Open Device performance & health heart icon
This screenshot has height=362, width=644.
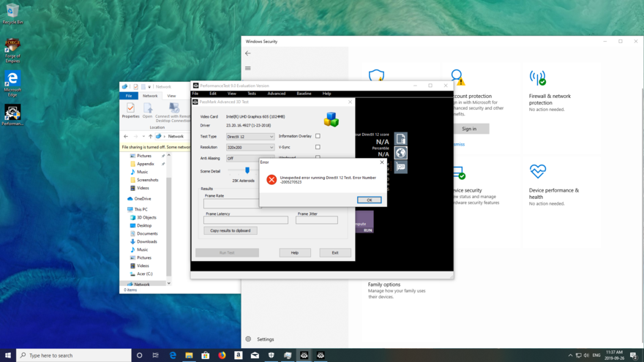coord(538,170)
